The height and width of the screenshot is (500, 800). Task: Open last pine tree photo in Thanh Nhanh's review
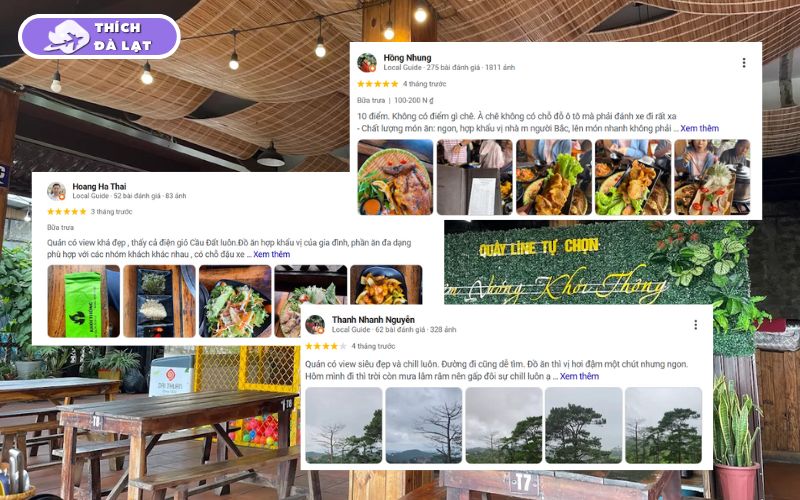tap(663, 426)
